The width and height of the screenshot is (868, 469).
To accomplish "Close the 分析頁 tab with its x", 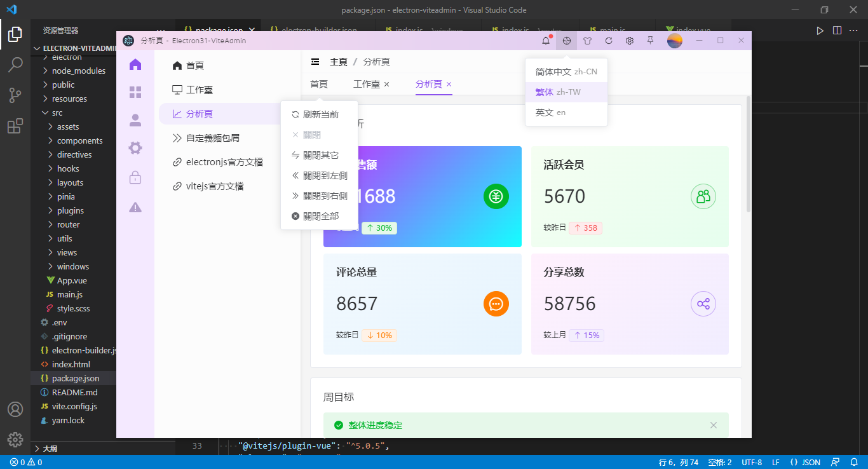I will (449, 84).
